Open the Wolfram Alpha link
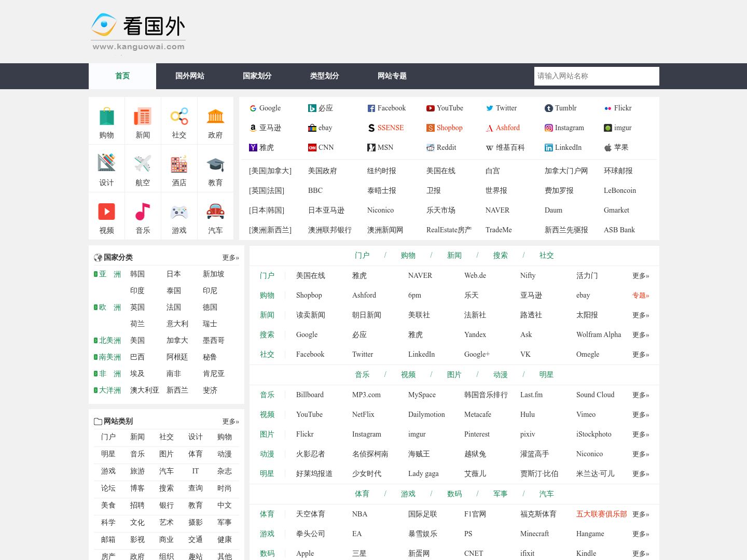747x560 pixels. [x=599, y=335]
